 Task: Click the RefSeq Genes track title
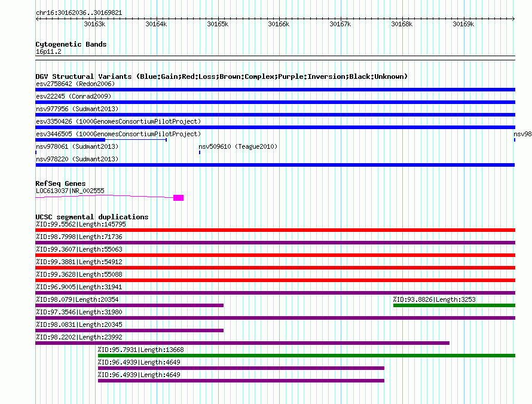[60, 183]
